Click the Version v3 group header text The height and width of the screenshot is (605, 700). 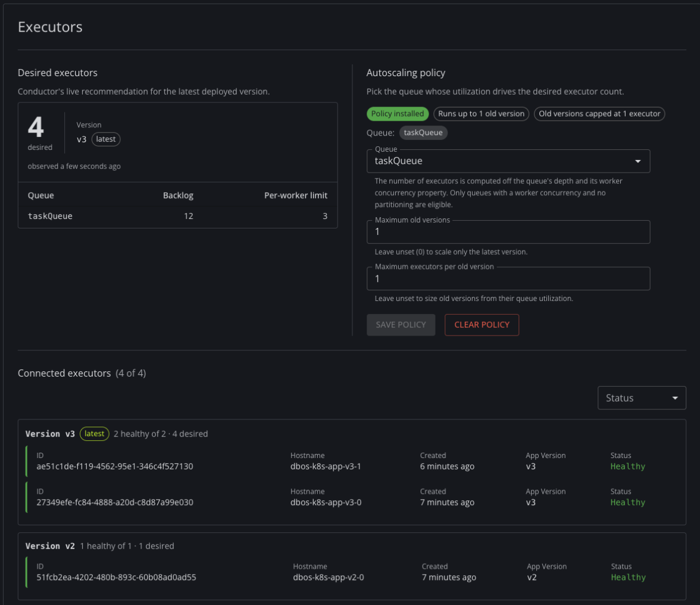(x=50, y=434)
